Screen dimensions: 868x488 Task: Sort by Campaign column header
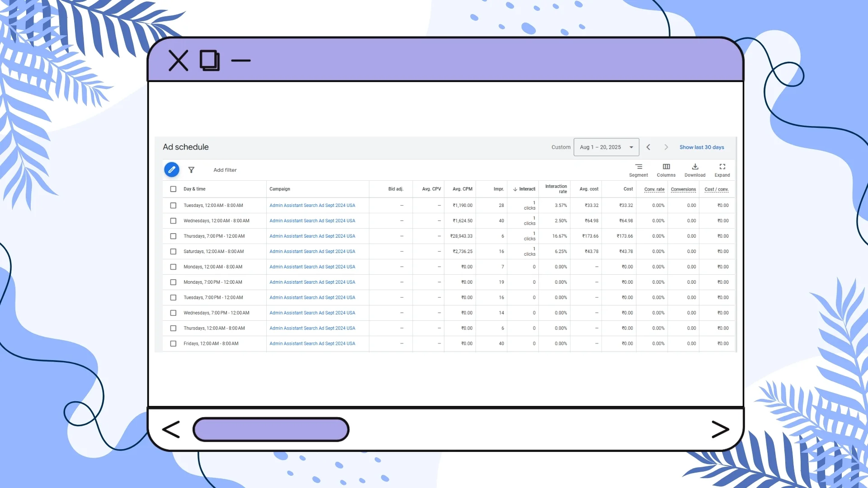[280, 189]
